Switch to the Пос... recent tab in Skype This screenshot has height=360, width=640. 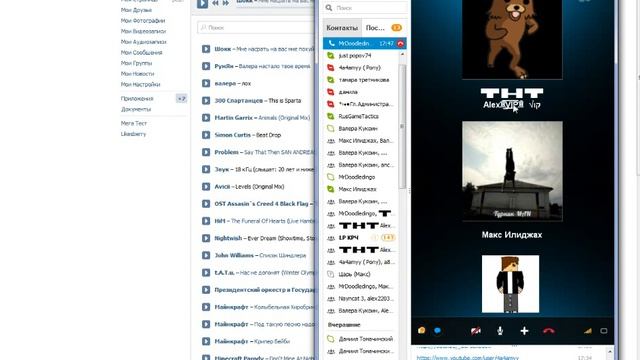[375, 28]
